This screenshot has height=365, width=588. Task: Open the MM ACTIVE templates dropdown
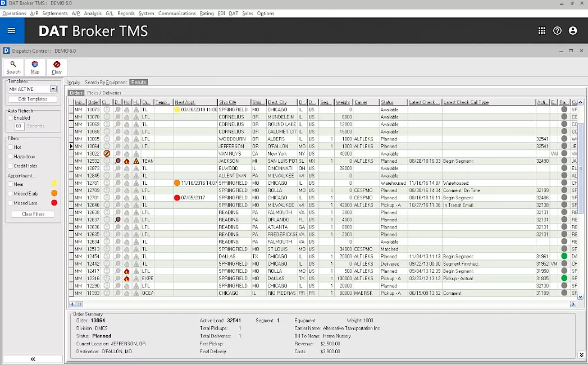pos(53,89)
